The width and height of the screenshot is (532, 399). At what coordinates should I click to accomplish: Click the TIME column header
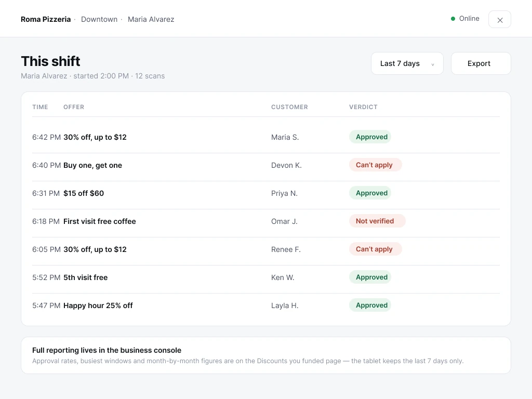click(40, 107)
